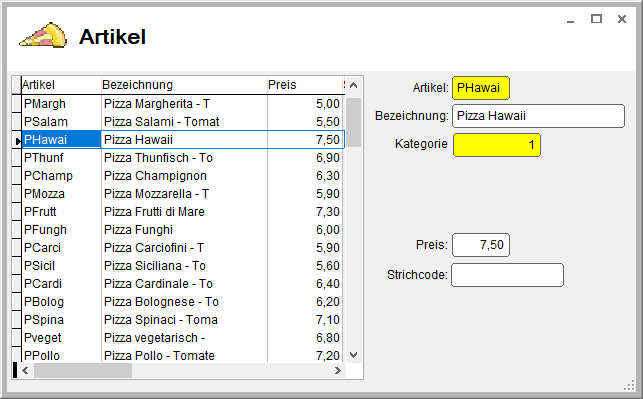Click the Preis input showing 7,50
643x399 pixels.
[481, 245]
